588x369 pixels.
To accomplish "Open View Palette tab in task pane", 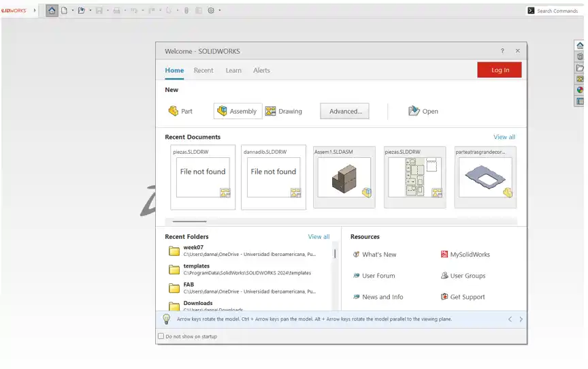I will point(580,79).
